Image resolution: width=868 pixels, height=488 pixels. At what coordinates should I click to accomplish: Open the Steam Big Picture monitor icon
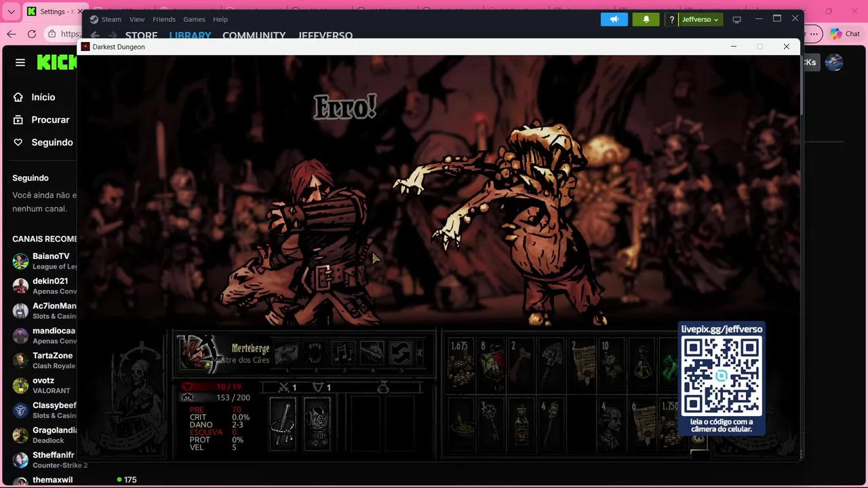click(736, 19)
